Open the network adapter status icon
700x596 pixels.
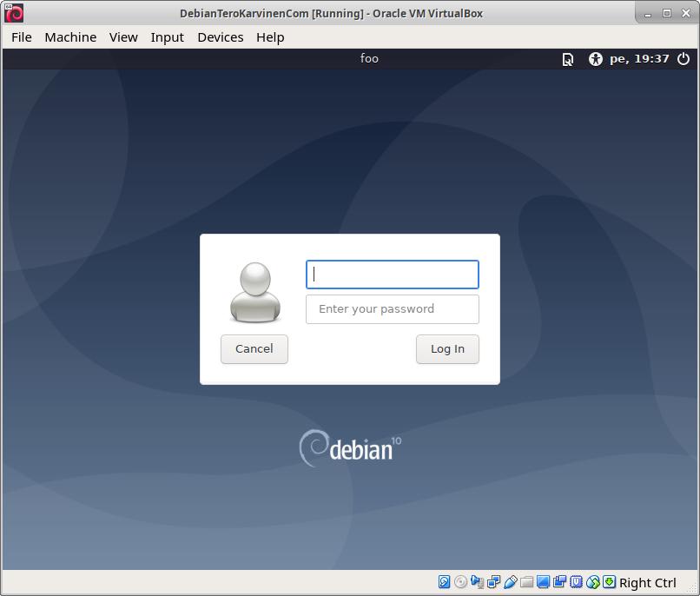(493, 582)
